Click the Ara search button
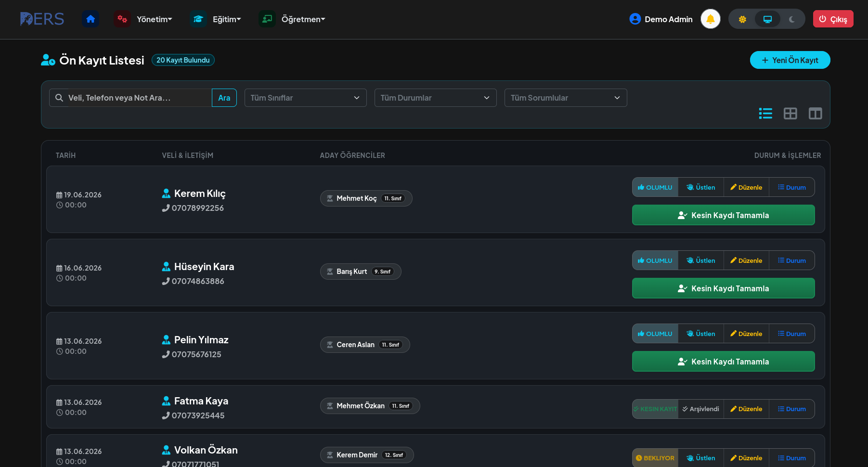This screenshot has width=868, height=467. [224, 98]
